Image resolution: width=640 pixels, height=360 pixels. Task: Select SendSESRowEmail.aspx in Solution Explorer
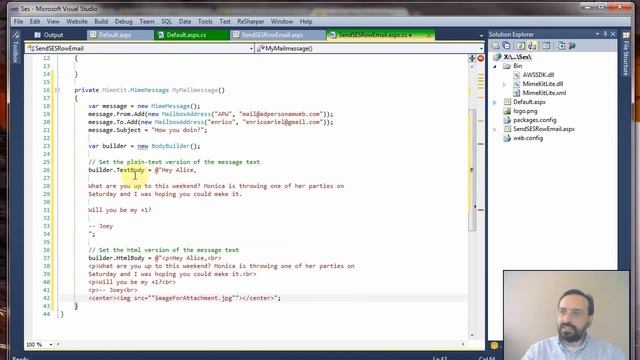coord(544,129)
